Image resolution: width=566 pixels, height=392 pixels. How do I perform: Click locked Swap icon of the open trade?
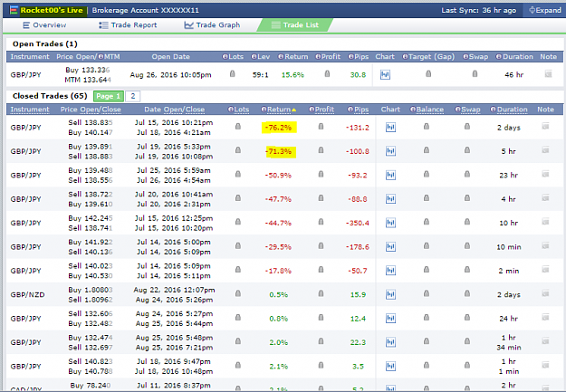coord(475,73)
